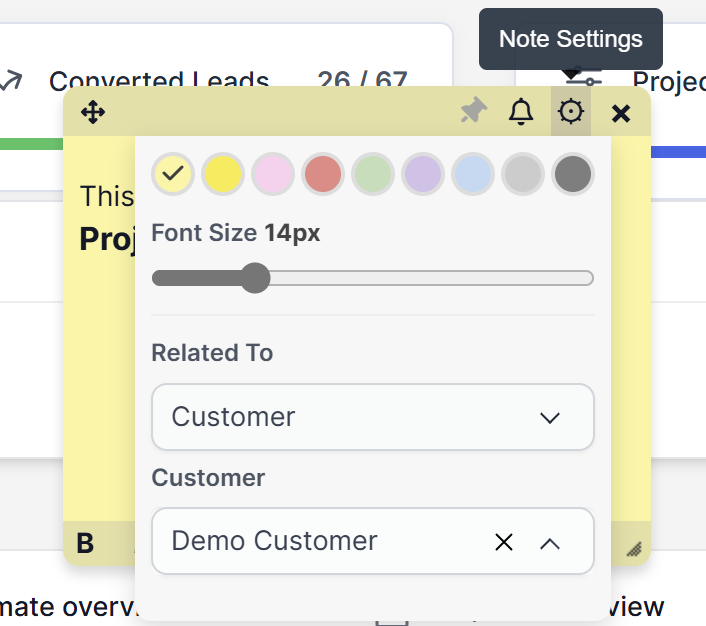This screenshot has height=626, width=706.
Task: Click the Font Size slider handle
Action: pyautogui.click(x=256, y=278)
